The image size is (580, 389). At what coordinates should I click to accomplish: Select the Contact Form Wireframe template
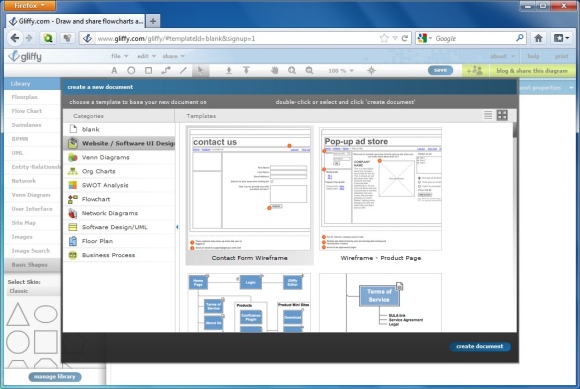[x=250, y=195]
